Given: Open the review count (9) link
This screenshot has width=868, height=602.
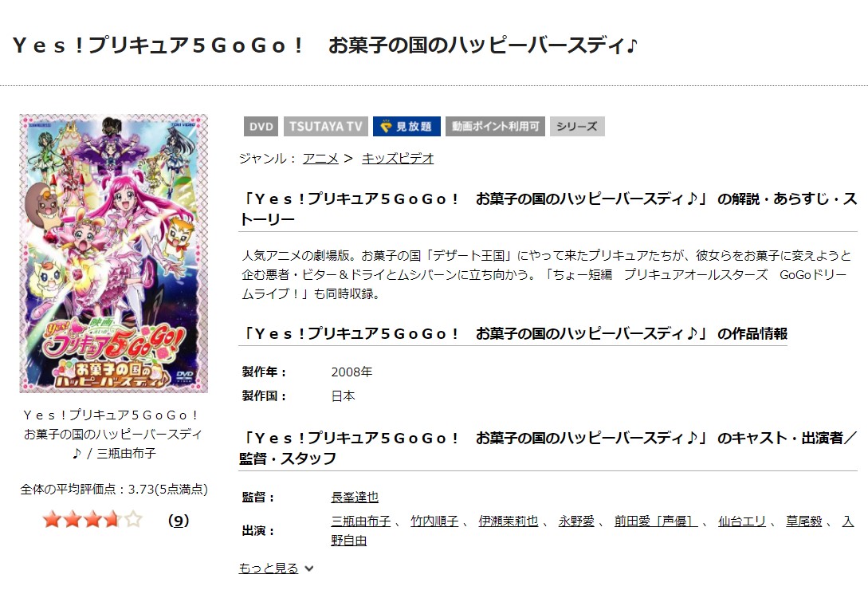Looking at the screenshot, I should (x=179, y=521).
